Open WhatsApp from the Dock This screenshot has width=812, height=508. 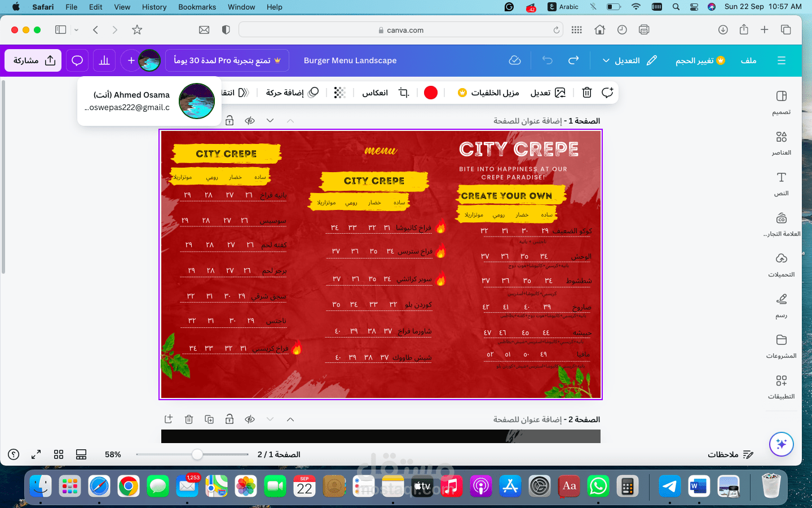pyautogui.click(x=598, y=485)
